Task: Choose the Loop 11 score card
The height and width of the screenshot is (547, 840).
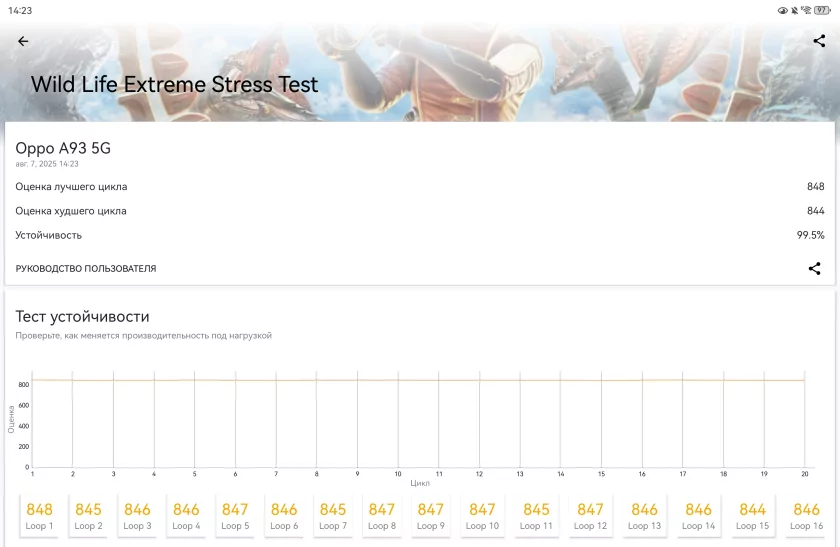Action: pyautogui.click(x=536, y=515)
